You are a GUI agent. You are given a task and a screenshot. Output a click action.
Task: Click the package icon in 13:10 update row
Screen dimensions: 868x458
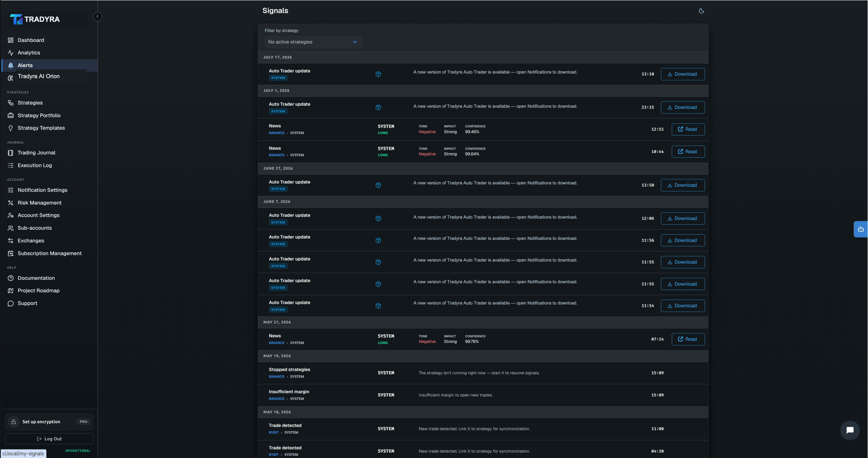tap(378, 74)
